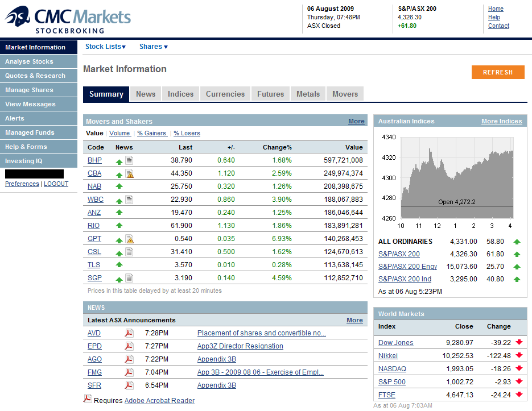
Task: Click More in Movers and Shakers header
Action: tap(356, 122)
